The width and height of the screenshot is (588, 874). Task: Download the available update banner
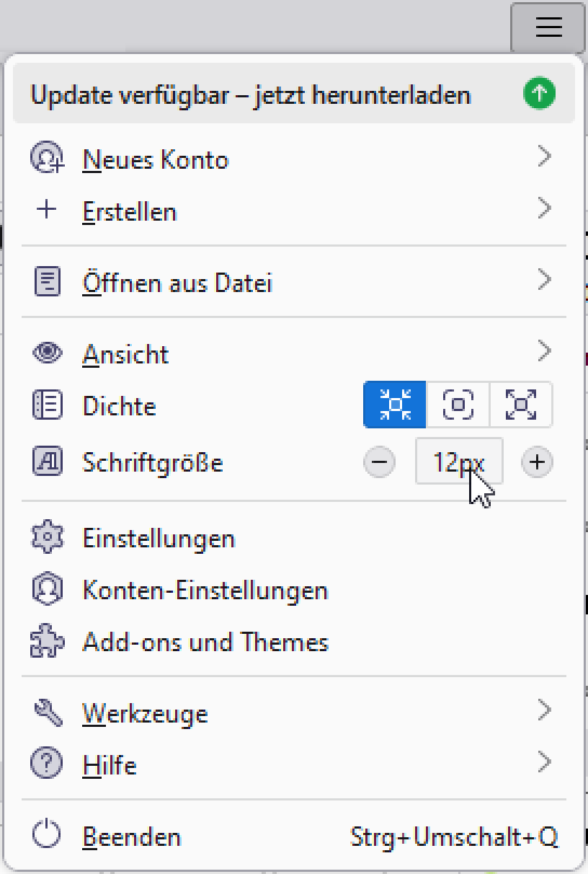pyautogui.click(x=251, y=95)
